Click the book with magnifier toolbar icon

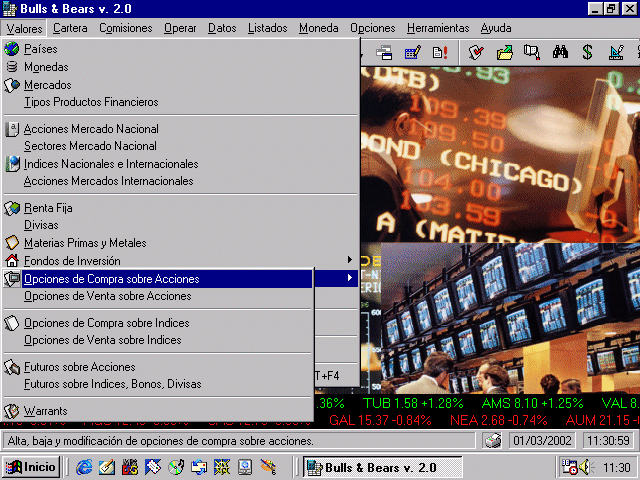click(x=532, y=53)
